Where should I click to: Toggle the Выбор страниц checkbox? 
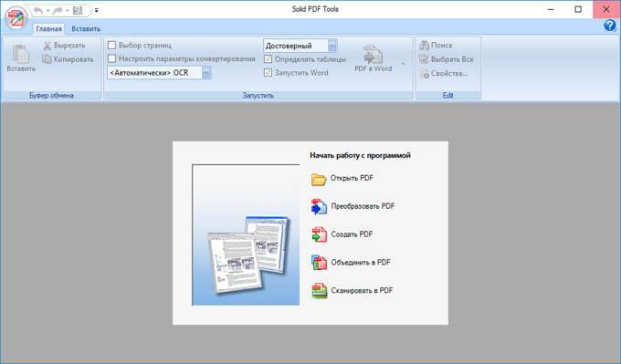click(x=111, y=45)
